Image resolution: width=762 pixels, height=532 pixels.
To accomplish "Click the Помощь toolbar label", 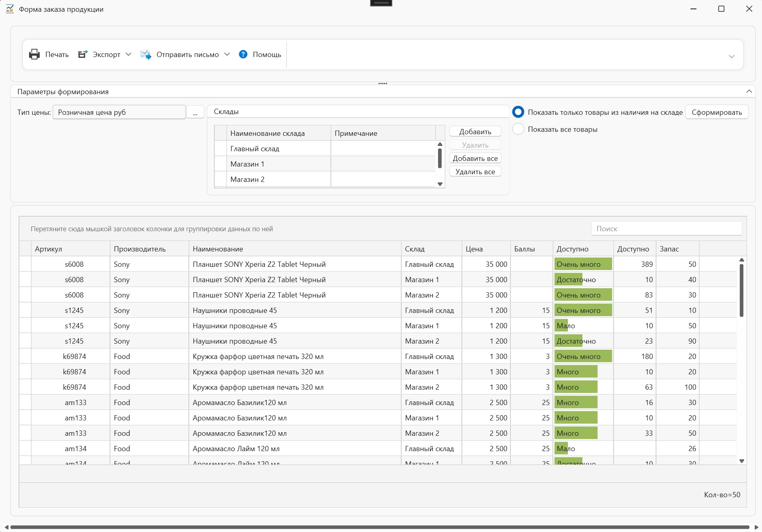I will pos(267,54).
